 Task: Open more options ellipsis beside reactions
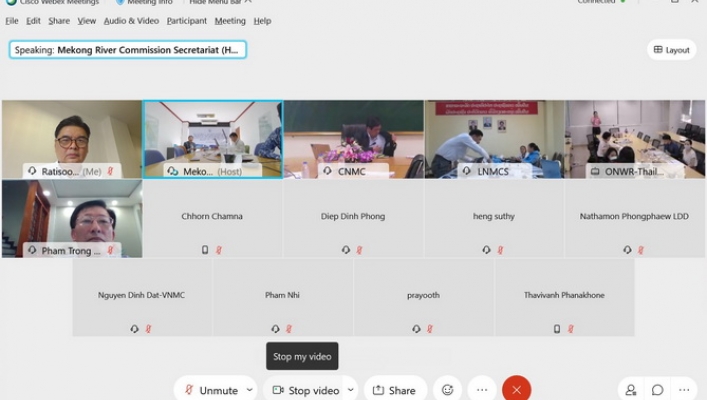(482, 390)
